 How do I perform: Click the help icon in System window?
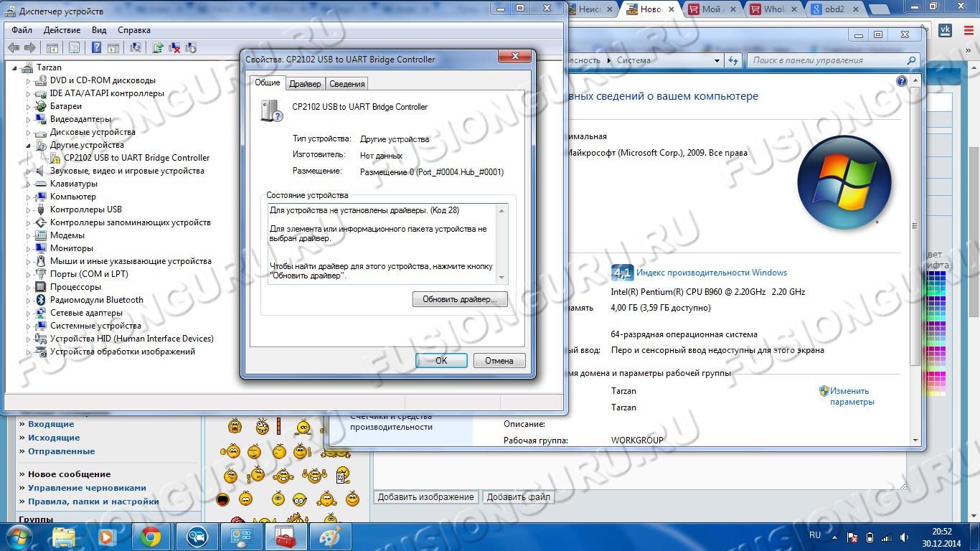click(902, 81)
